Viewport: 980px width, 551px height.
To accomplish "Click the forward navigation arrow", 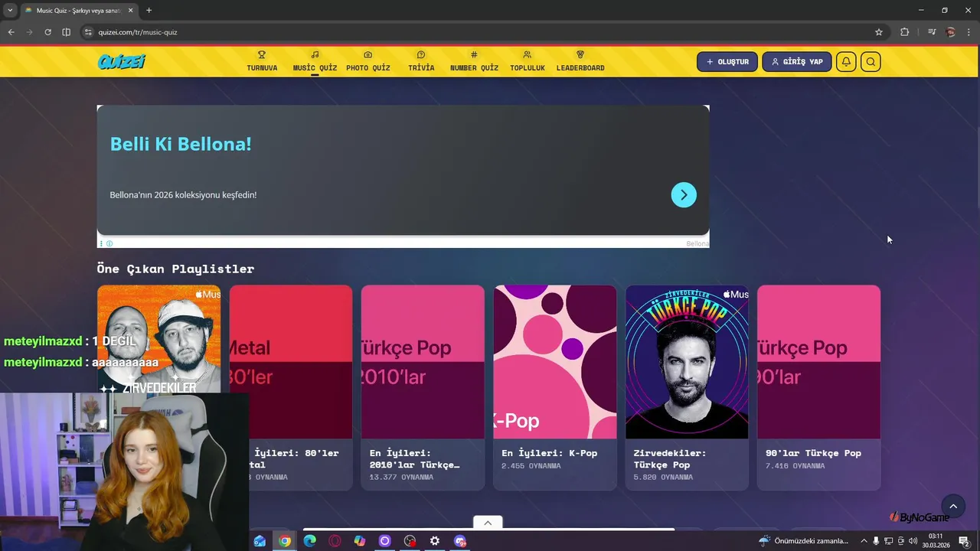I will coord(29,32).
